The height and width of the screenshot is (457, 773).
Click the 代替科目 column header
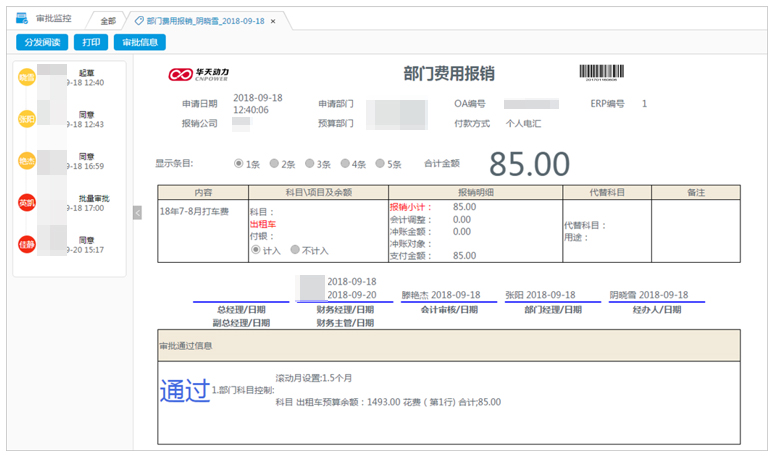(607, 192)
